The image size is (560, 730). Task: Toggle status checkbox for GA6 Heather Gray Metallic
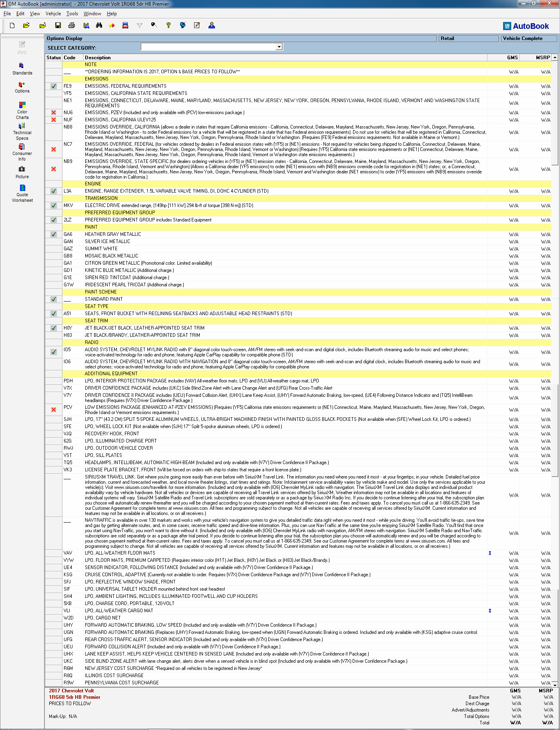(54, 234)
